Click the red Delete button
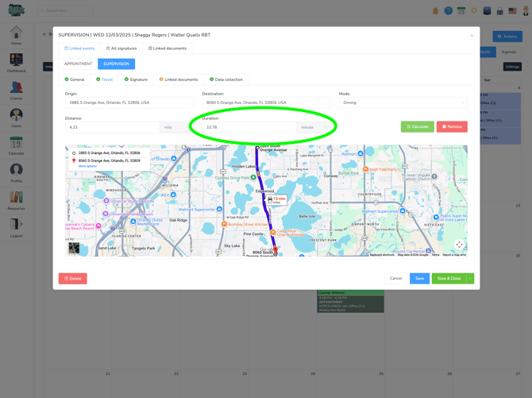Screen dimensions: 532x398 pos(72,279)
